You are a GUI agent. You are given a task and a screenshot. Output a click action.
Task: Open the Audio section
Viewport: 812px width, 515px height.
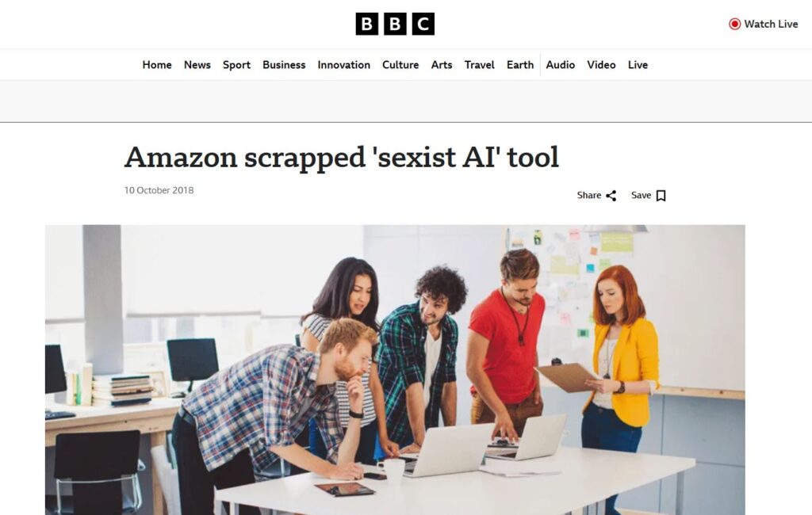point(561,65)
